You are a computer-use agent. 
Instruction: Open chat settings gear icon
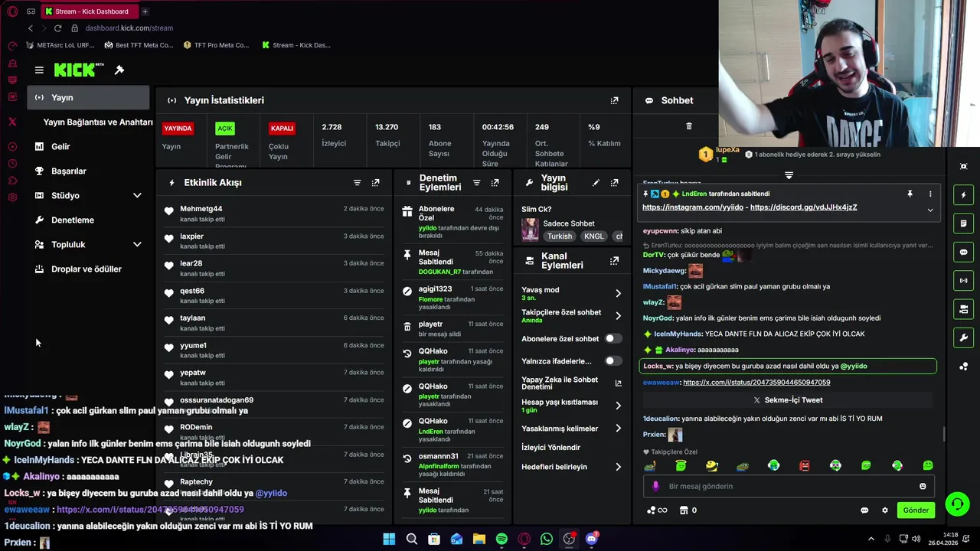[885, 510]
